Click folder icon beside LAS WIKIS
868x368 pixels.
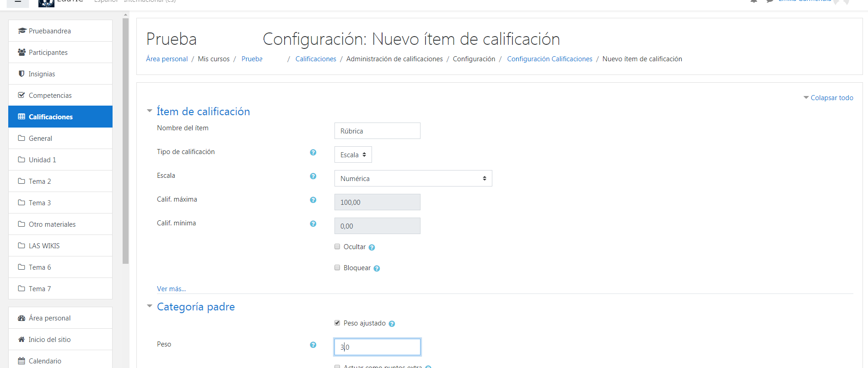22,245
